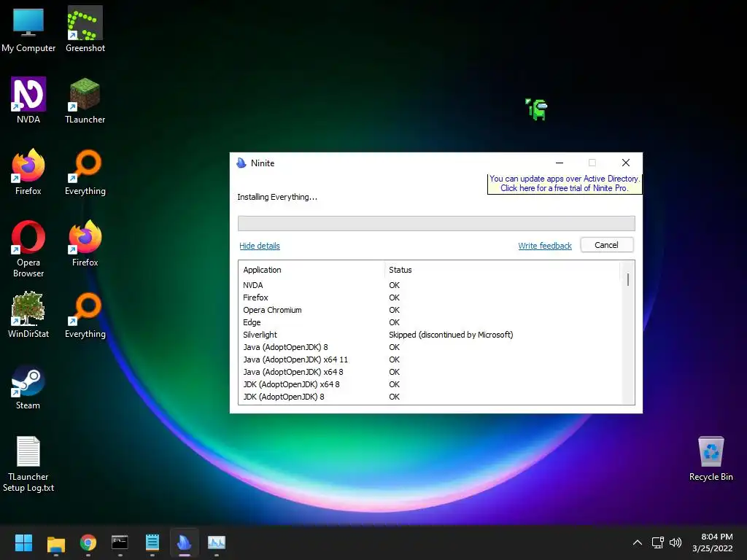Click the Ninite Pro free trial banner

click(565, 183)
